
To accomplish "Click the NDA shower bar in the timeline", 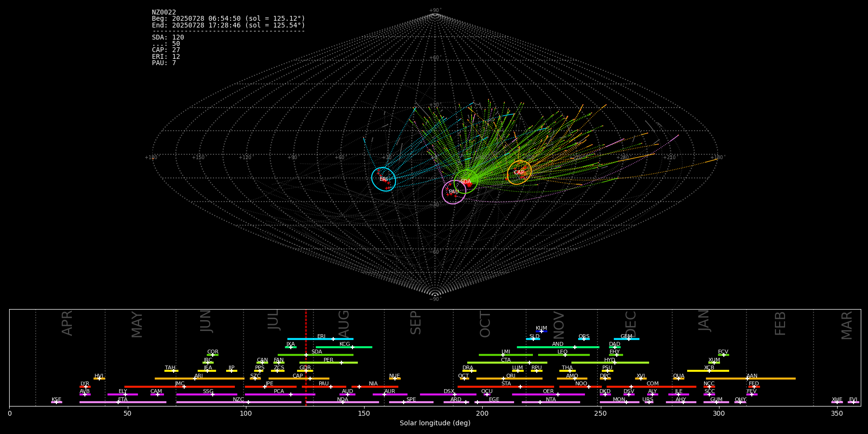I will pos(343,402).
